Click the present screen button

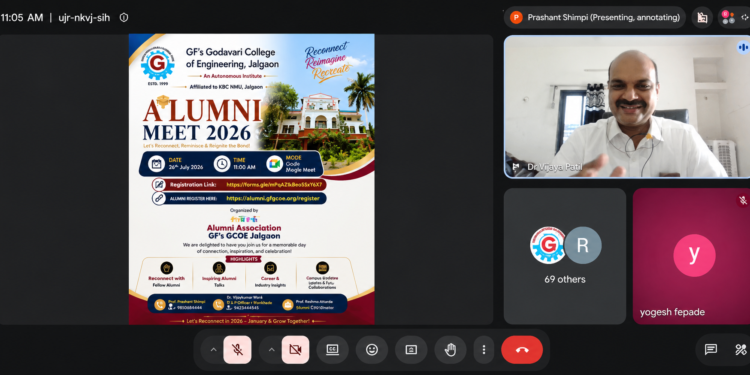(411, 350)
